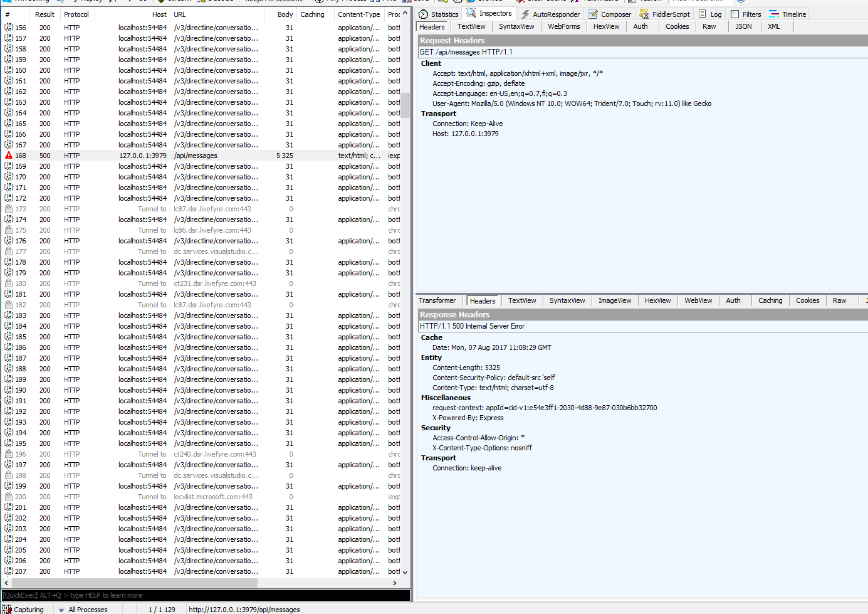Open the Statistics tab via its clock icon
Screen dimensions: 868x614
424,14
